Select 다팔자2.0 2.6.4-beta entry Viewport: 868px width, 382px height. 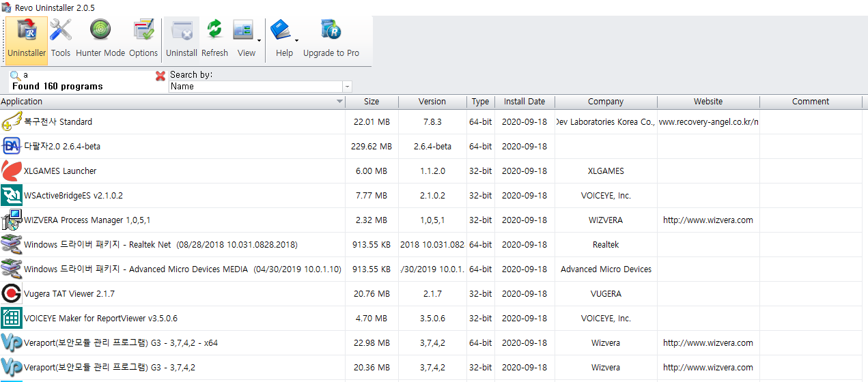click(x=62, y=147)
